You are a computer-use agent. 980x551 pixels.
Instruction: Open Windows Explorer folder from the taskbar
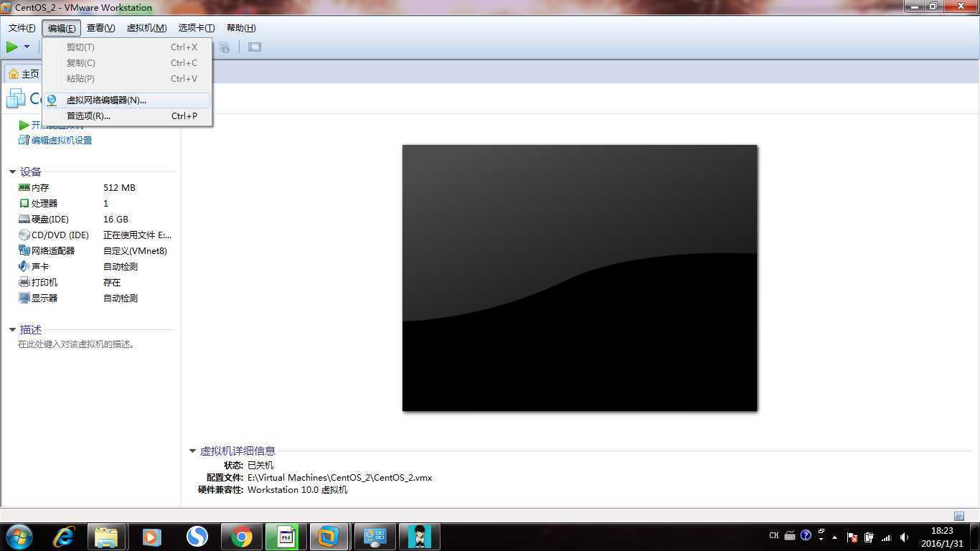(106, 537)
